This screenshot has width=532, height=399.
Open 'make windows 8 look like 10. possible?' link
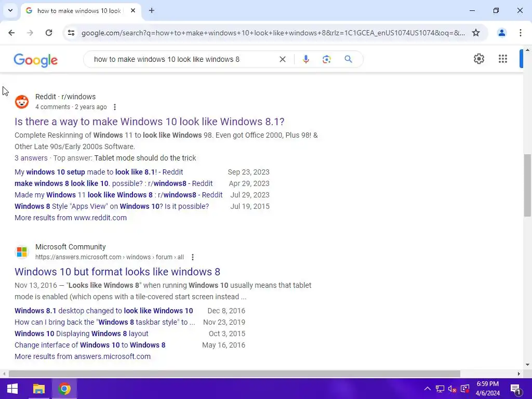coord(113,183)
